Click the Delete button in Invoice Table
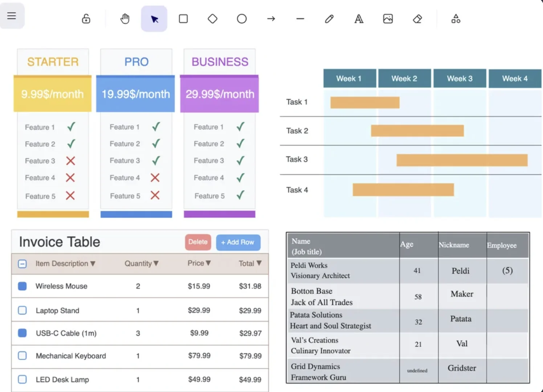The width and height of the screenshot is (543, 392). (x=198, y=242)
